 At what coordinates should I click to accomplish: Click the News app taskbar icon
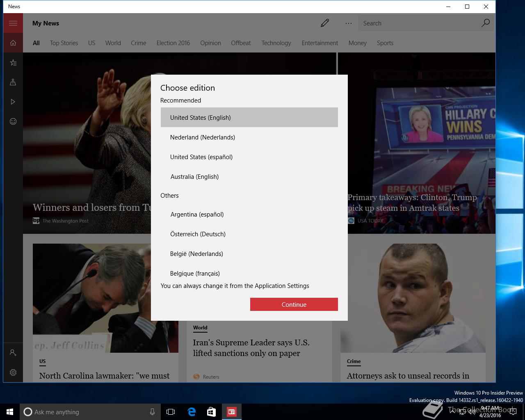232,412
